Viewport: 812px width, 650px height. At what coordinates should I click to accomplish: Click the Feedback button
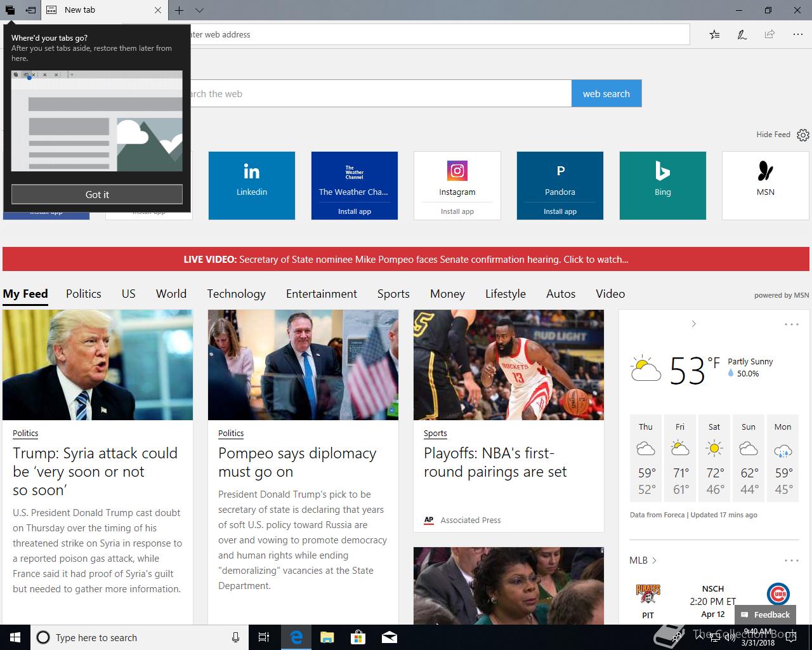tap(765, 614)
